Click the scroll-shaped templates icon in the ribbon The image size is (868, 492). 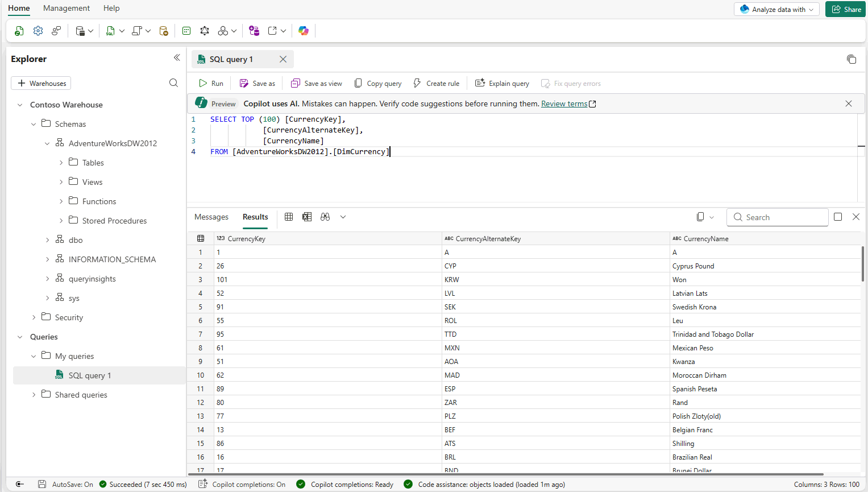pos(137,31)
